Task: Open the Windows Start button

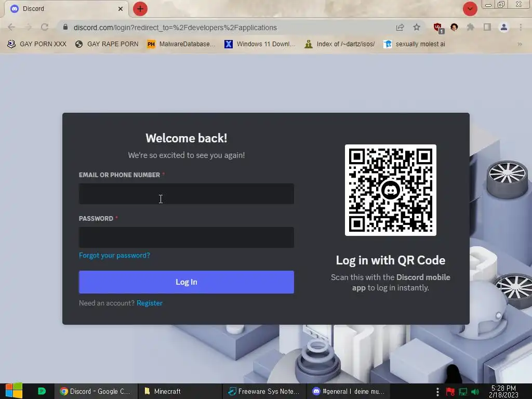Action: tap(14, 391)
